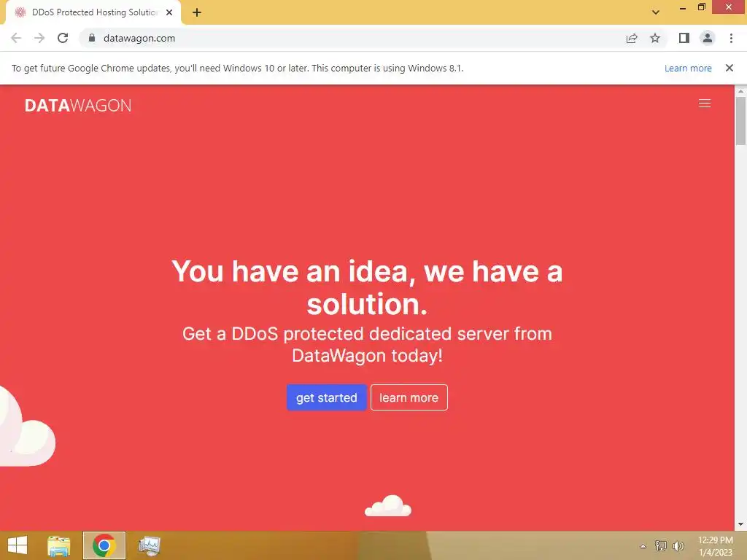Click the page vertical scrollbar thumb
Screen dimensions: 747x560
pos(740,121)
